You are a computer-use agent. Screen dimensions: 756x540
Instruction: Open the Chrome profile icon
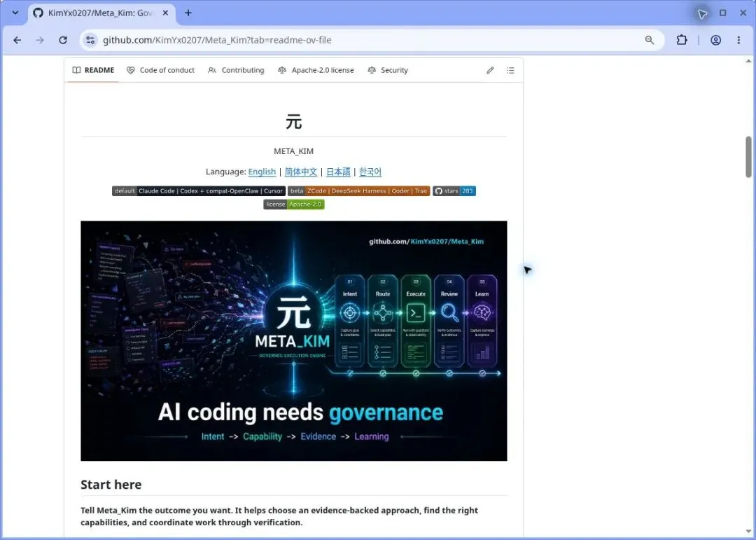coord(715,40)
